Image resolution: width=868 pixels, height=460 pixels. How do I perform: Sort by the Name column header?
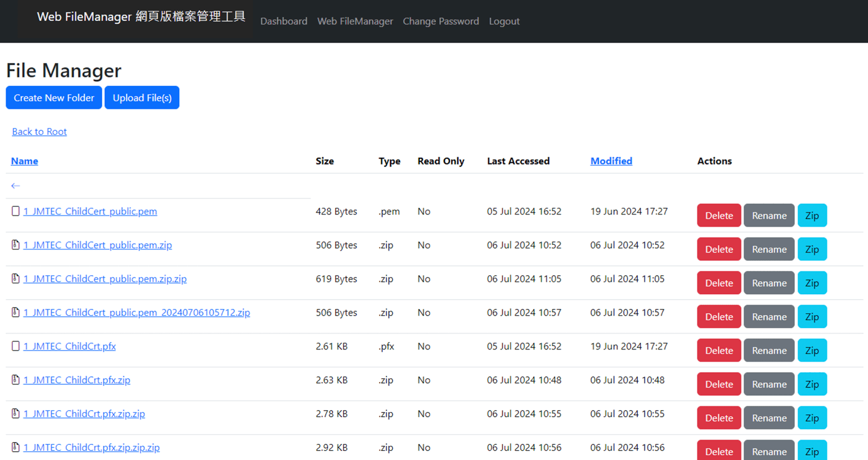[25, 161]
